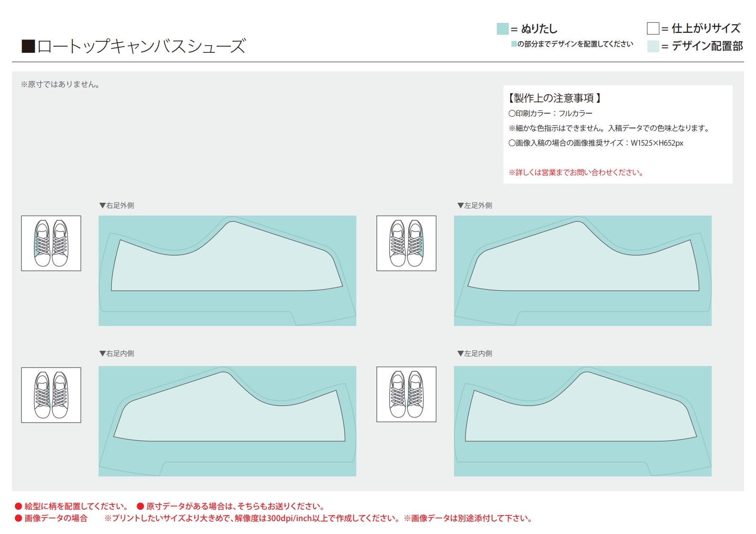The image size is (756, 534).
Task: Click the = デザイン配置部 legend label
Action: click(702, 46)
